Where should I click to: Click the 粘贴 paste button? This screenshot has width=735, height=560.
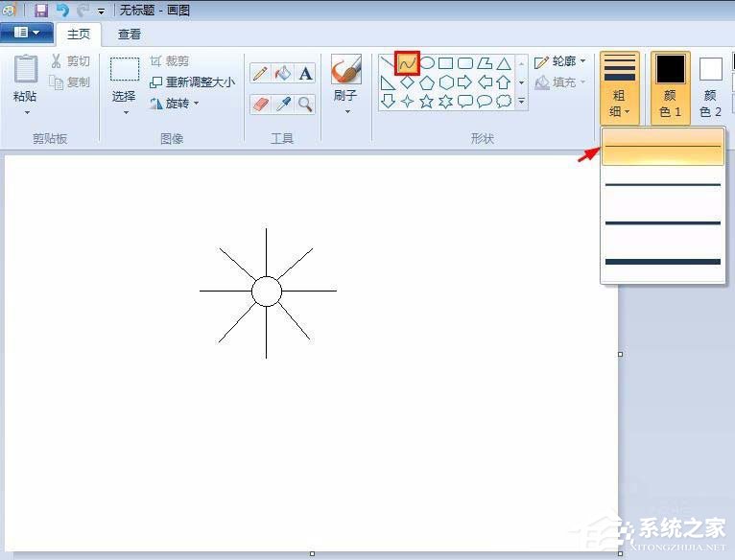(25, 78)
